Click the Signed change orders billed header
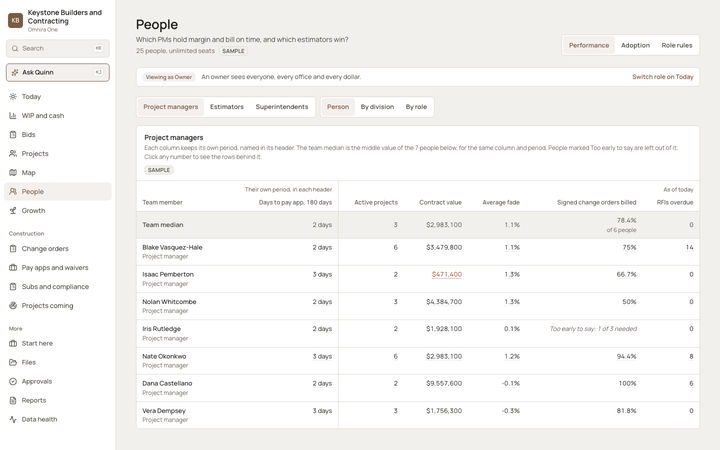The width and height of the screenshot is (720, 450). click(596, 202)
